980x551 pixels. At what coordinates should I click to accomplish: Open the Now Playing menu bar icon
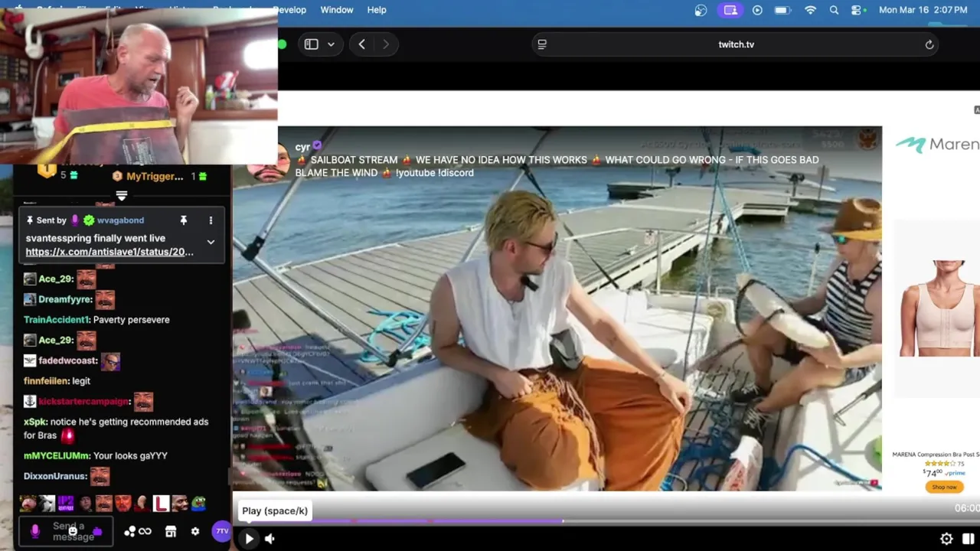coord(757,10)
